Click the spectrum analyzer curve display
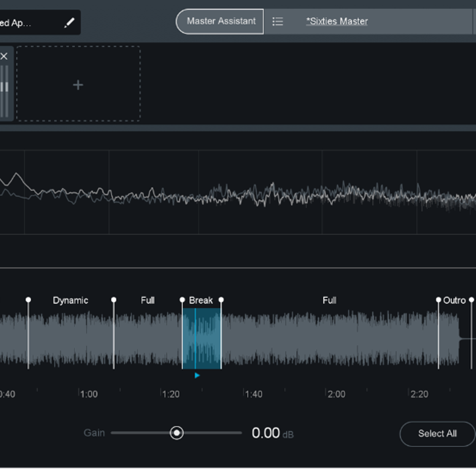The image size is (476, 476). click(x=238, y=192)
